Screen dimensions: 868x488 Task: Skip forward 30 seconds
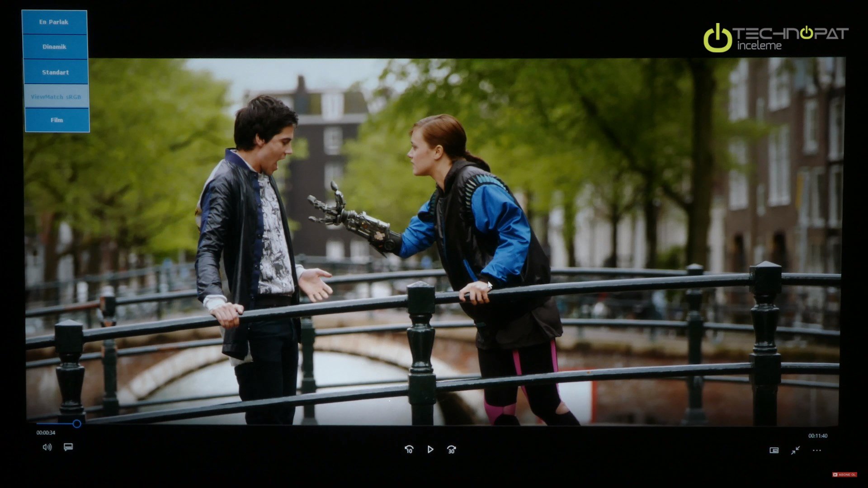pos(451,449)
